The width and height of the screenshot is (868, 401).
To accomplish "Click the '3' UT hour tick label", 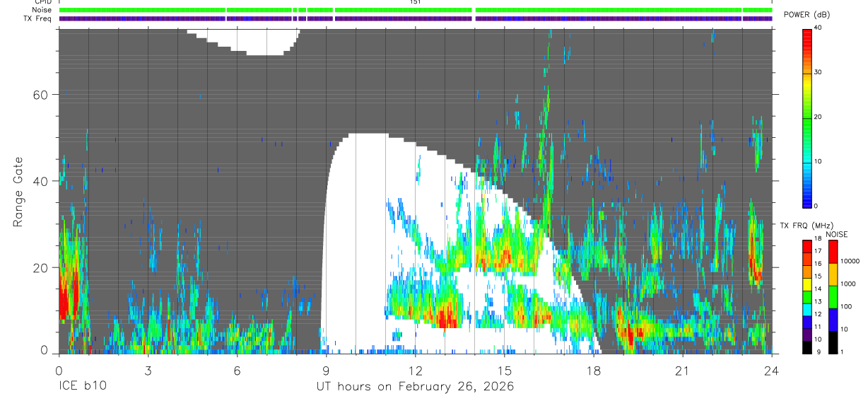I will [148, 370].
